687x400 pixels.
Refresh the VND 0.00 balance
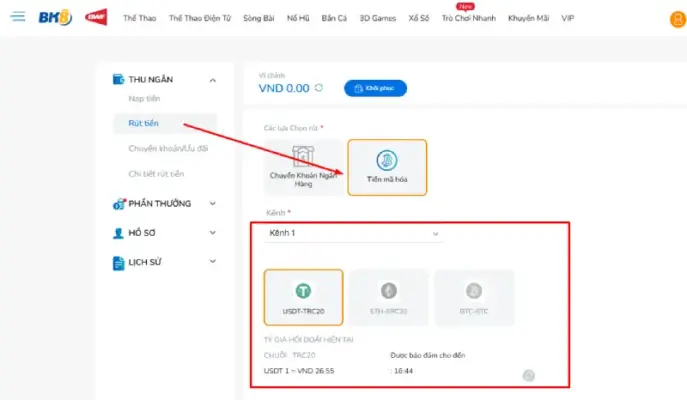click(319, 88)
